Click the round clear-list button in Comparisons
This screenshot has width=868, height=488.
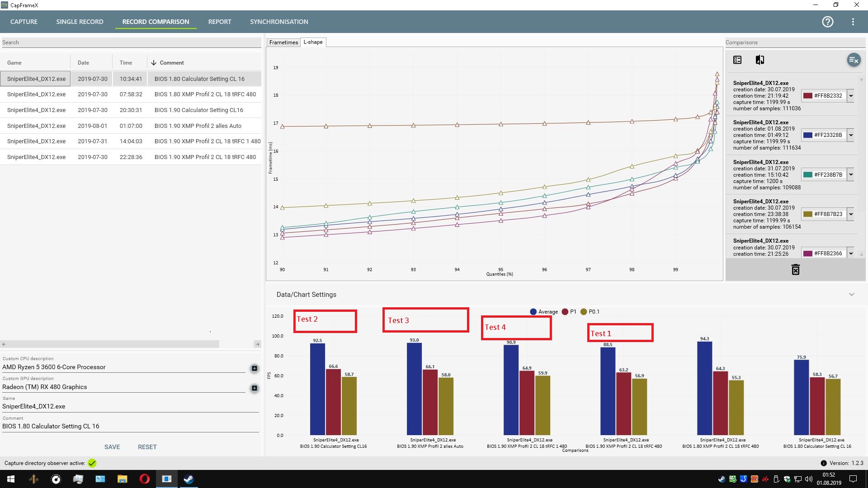click(x=853, y=60)
